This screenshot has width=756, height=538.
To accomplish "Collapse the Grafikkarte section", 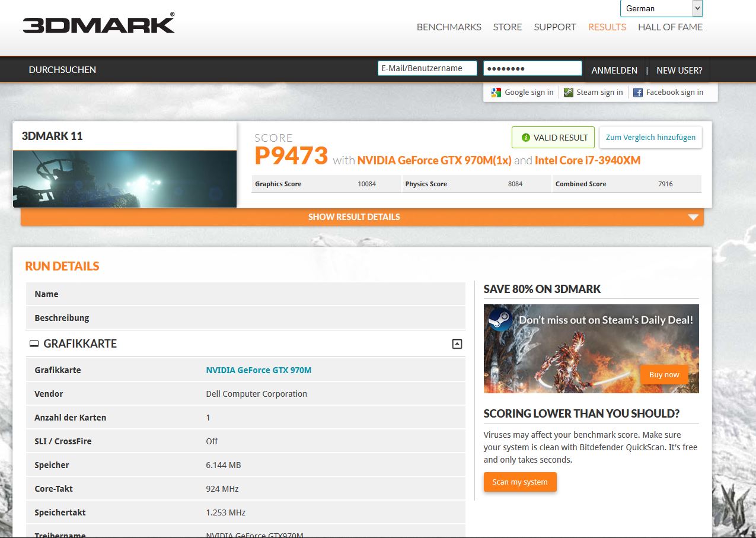I will click(x=457, y=344).
